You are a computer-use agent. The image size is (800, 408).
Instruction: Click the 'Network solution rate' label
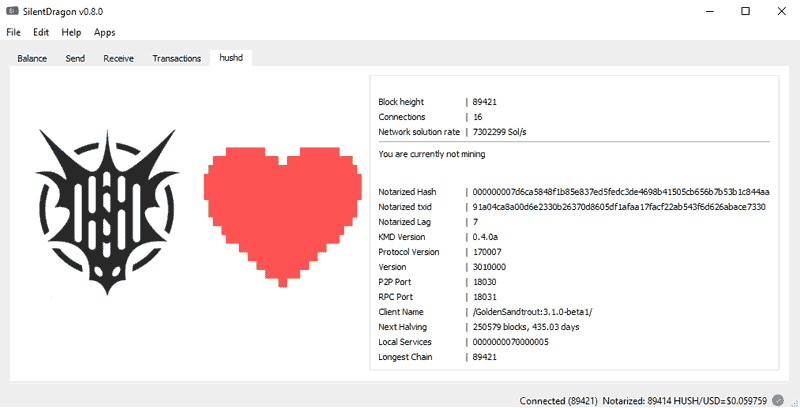pyautogui.click(x=419, y=132)
